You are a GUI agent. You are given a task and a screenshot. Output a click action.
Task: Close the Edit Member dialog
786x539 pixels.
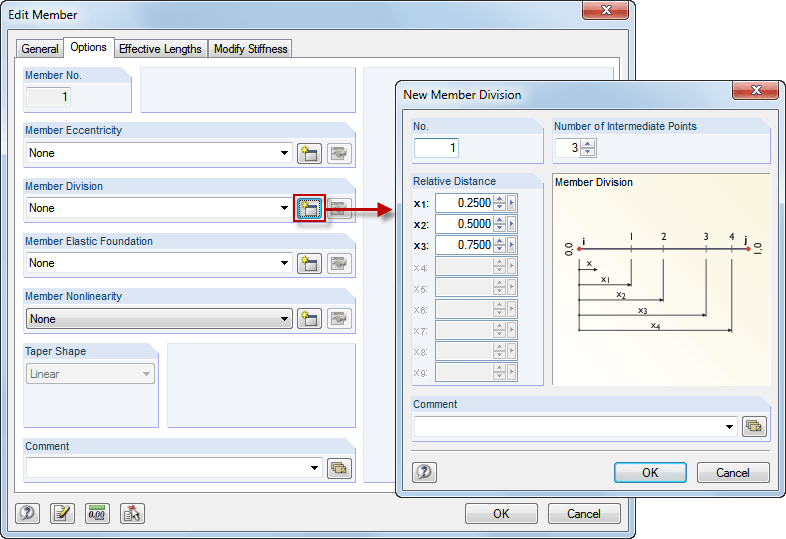tap(606, 10)
